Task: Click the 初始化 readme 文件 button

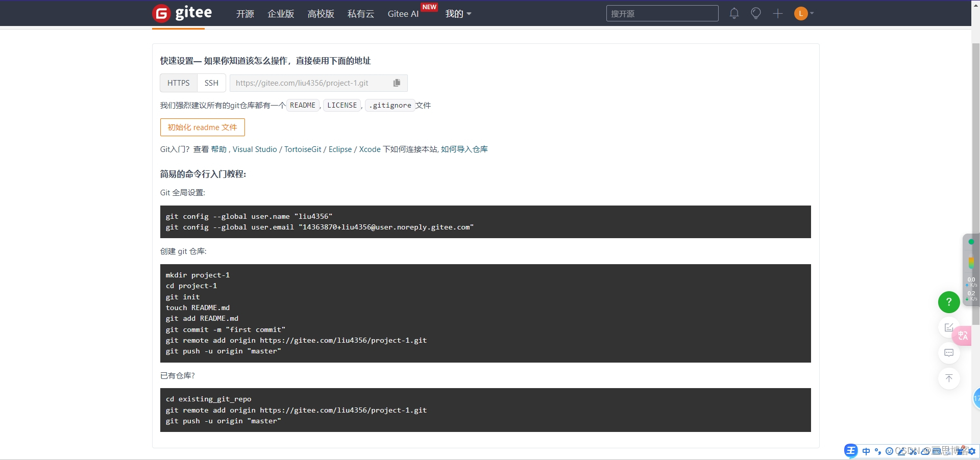Action: tap(203, 127)
